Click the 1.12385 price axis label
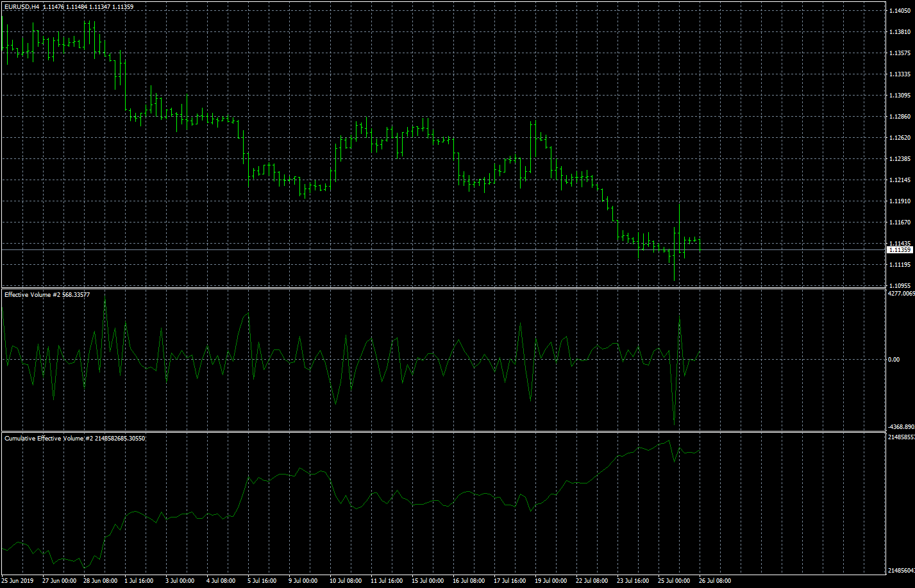Viewport: 915px width, 588px height. coord(901,159)
